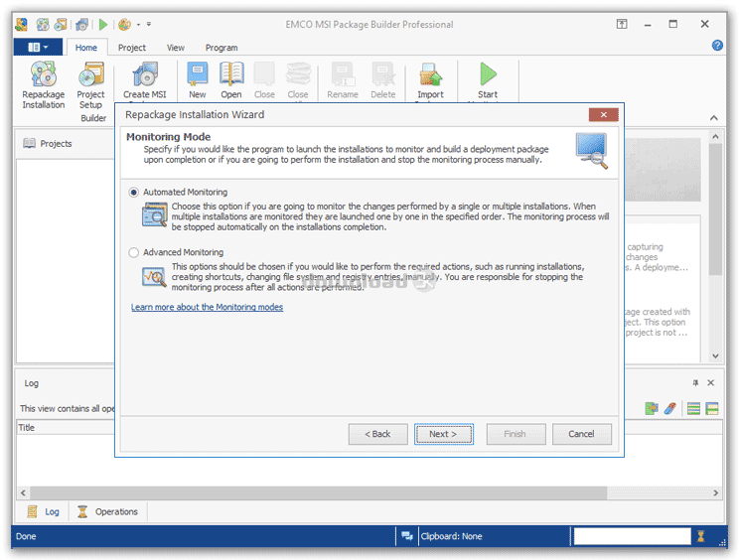Image resolution: width=739 pixels, height=560 pixels.
Task: Click the Import ribbon icon
Action: tap(430, 79)
